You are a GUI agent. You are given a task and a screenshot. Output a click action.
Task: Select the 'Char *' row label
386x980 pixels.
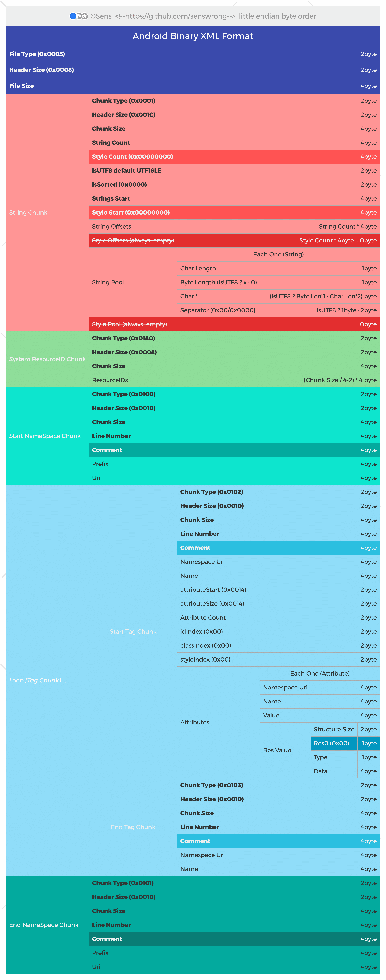coord(189,296)
